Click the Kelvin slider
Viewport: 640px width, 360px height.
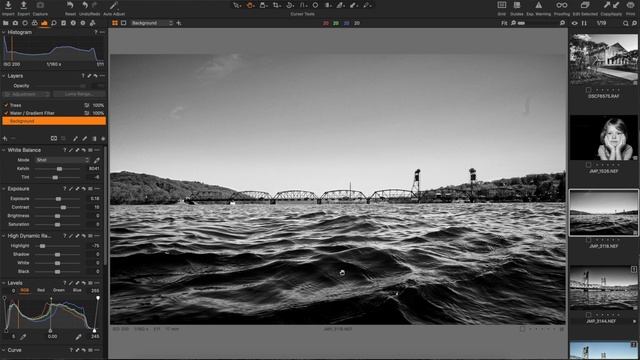pyautogui.click(x=57, y=169)
